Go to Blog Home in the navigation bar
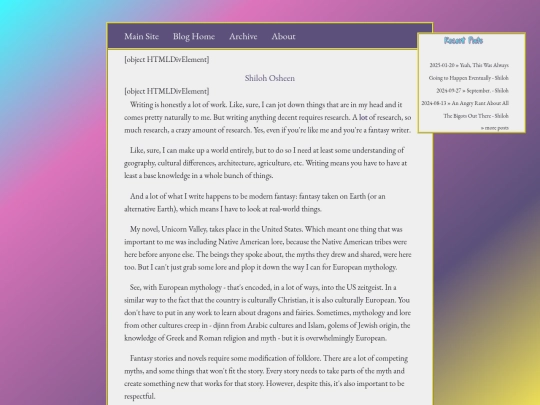Image resolution: width=540 pixels, height=405 pixels. 194,36
